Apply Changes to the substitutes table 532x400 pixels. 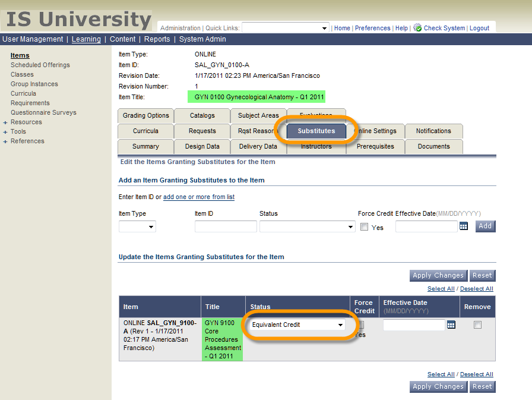pos(438,275)
